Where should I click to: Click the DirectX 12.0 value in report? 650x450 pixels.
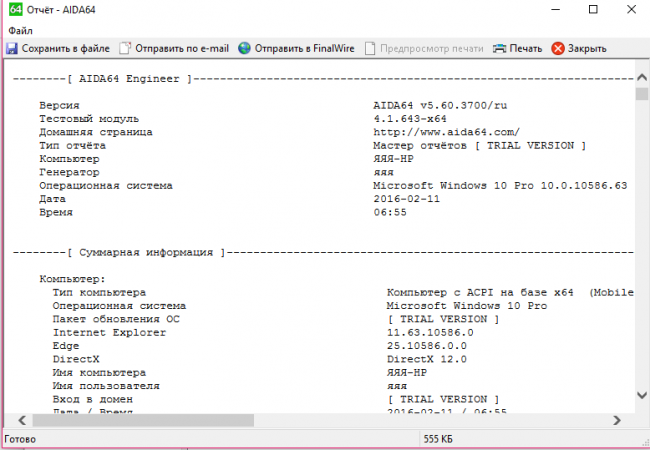tap(427, 358)
